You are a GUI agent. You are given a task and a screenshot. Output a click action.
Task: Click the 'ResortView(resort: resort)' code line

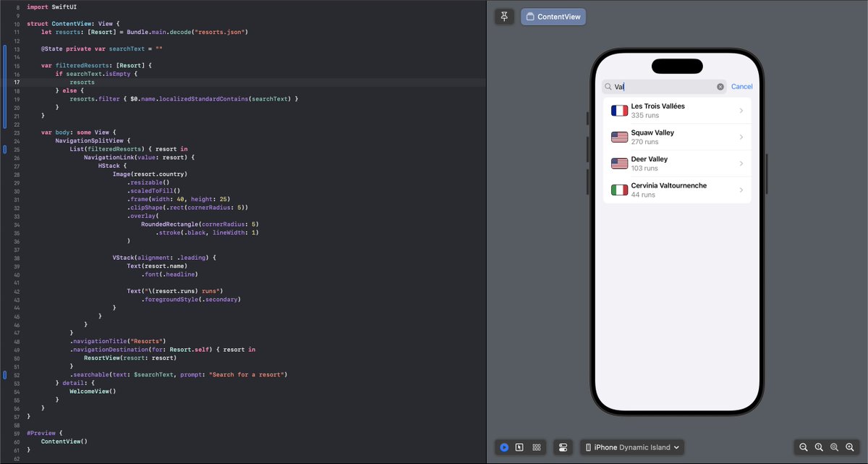coord(129,358)
